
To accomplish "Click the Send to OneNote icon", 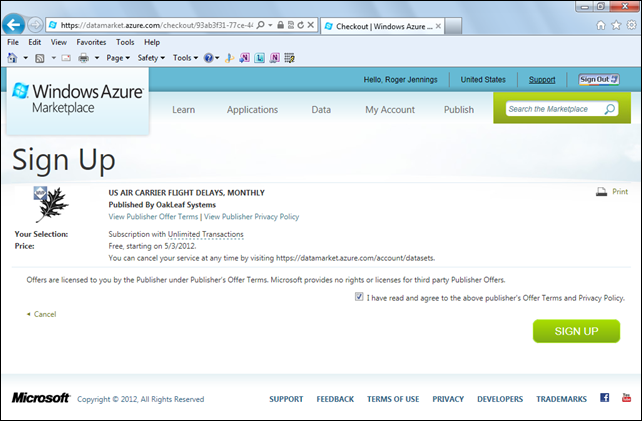I will (244, 58).
